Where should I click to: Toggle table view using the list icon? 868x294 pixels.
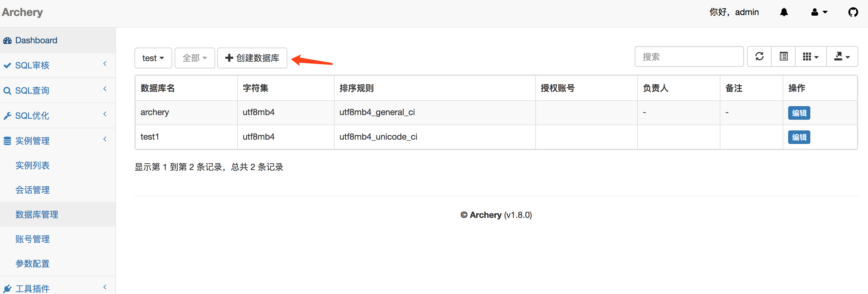click(x=783, y=56)
